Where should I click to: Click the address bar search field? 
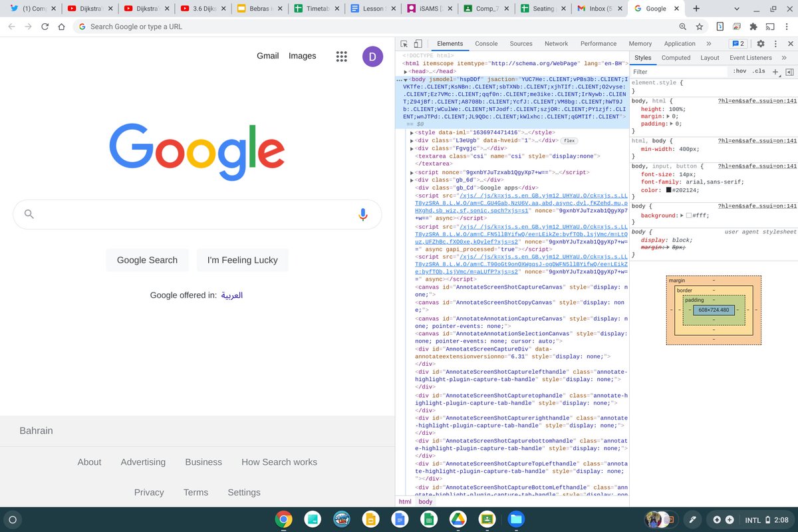tap(372, 27)
